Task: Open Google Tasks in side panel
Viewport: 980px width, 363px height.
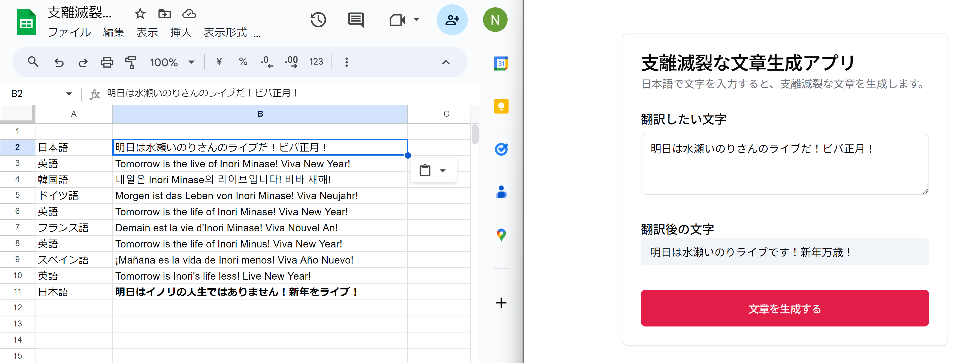Action: (501, 149)
